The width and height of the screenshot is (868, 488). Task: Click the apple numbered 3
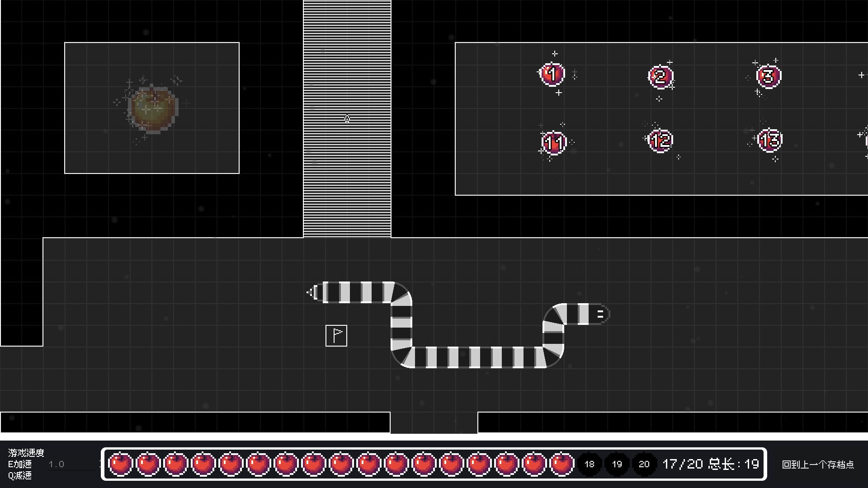[x=769, y=76]
